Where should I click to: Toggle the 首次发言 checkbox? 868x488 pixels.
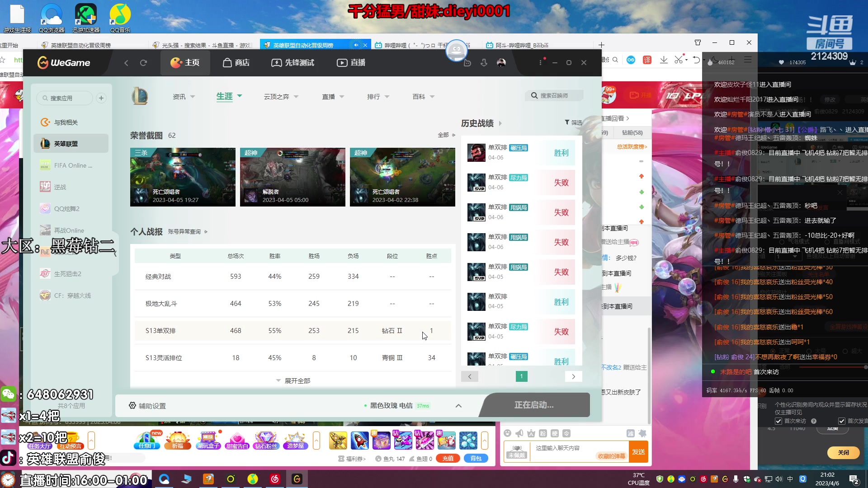click(842, 421)
